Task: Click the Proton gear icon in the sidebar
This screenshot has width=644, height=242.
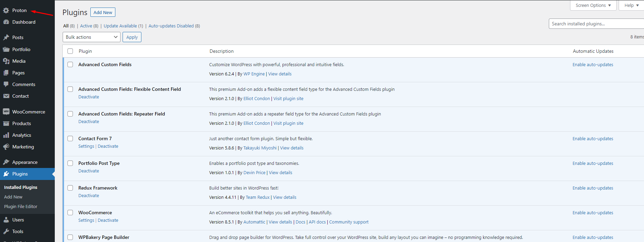Action: pos(6,11)
